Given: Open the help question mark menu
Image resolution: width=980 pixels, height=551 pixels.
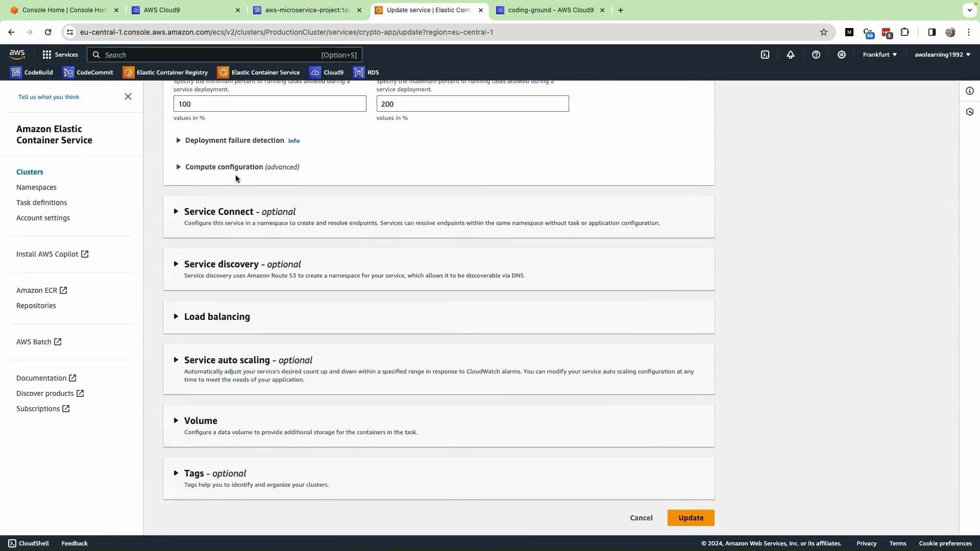Looking at the screenshot, I should (x=816, y=55).
